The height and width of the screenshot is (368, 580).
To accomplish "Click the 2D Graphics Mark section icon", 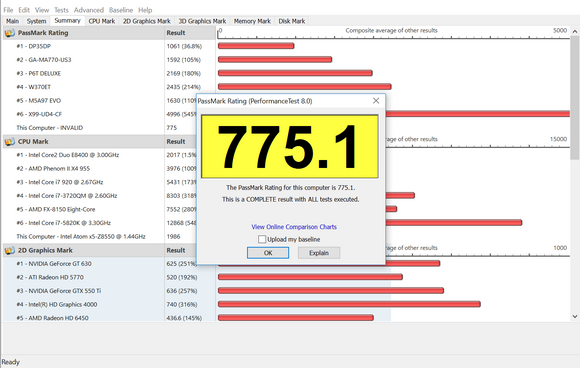I will click(x=9, y=250).
